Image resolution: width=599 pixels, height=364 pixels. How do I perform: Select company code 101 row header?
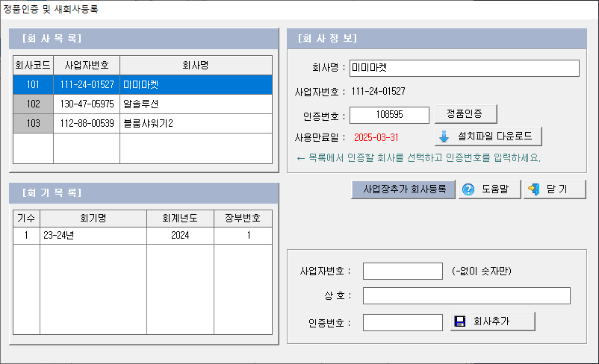[x=33, y=85]
